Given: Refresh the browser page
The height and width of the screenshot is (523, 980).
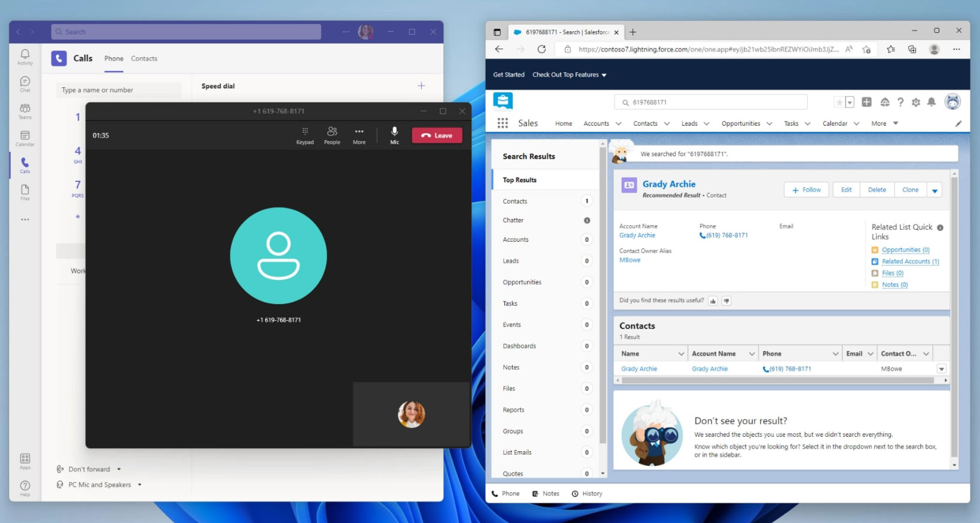Looking at the screenshot, I should 541,49.
